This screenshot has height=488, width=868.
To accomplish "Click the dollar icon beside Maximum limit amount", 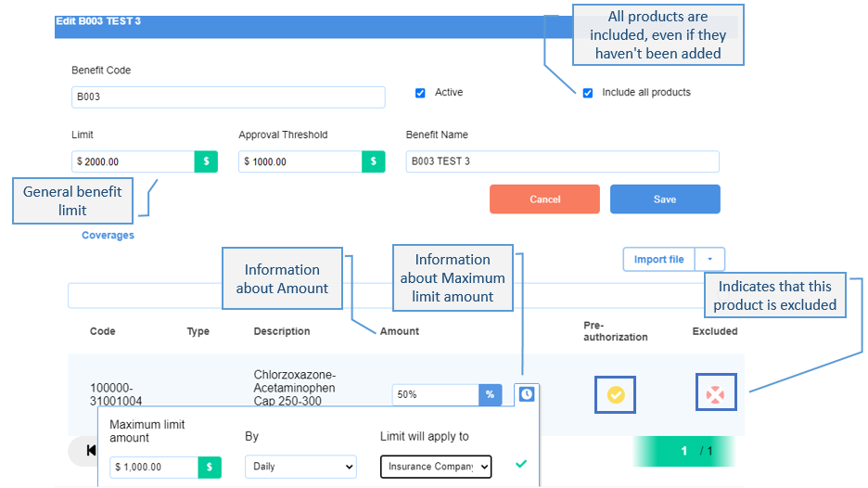I will point(210,467).
